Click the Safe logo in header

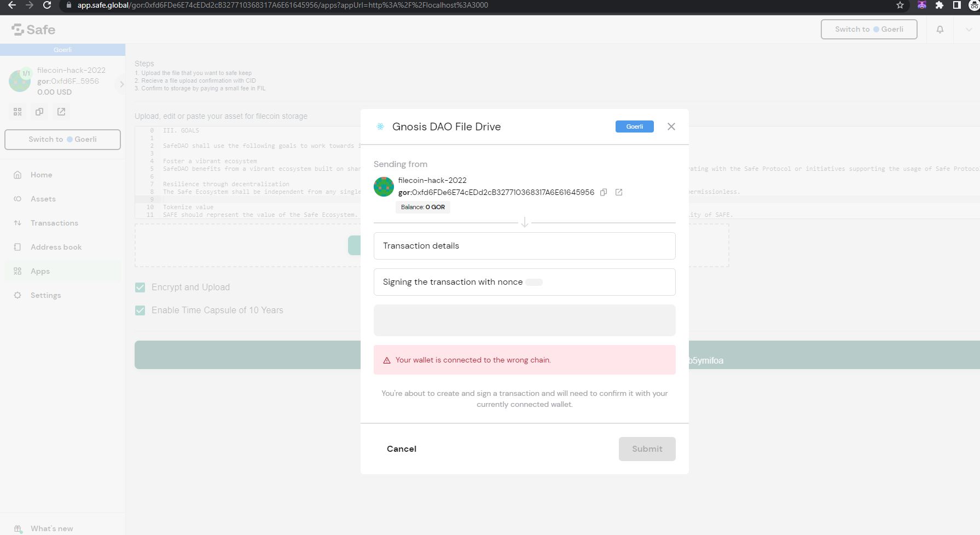click(x=33, y=30)
